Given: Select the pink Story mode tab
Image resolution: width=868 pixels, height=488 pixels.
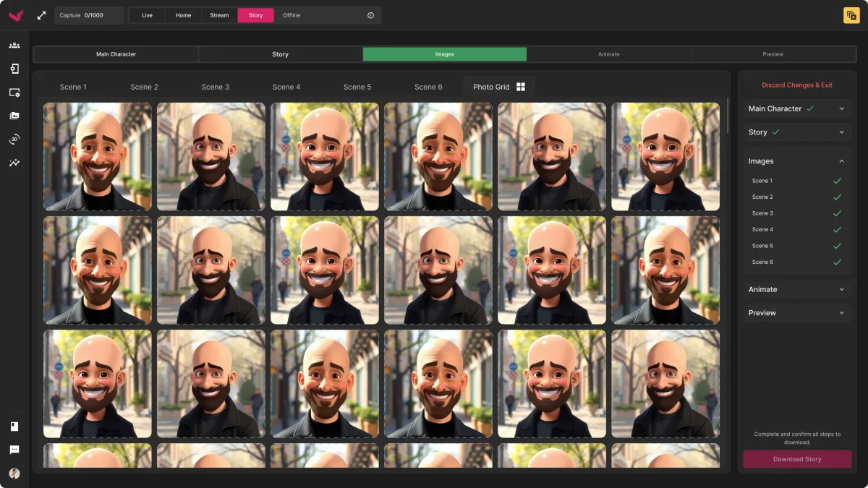Looking at the screenshot, I should pos(256,15).
